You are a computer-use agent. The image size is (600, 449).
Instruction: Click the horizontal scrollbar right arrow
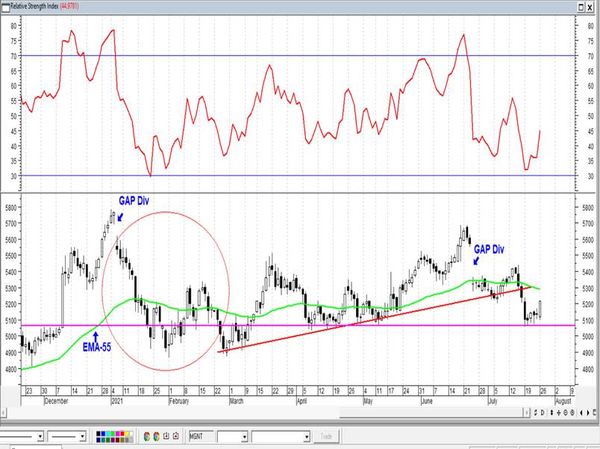pyautogui.click(x=527, y=413)
